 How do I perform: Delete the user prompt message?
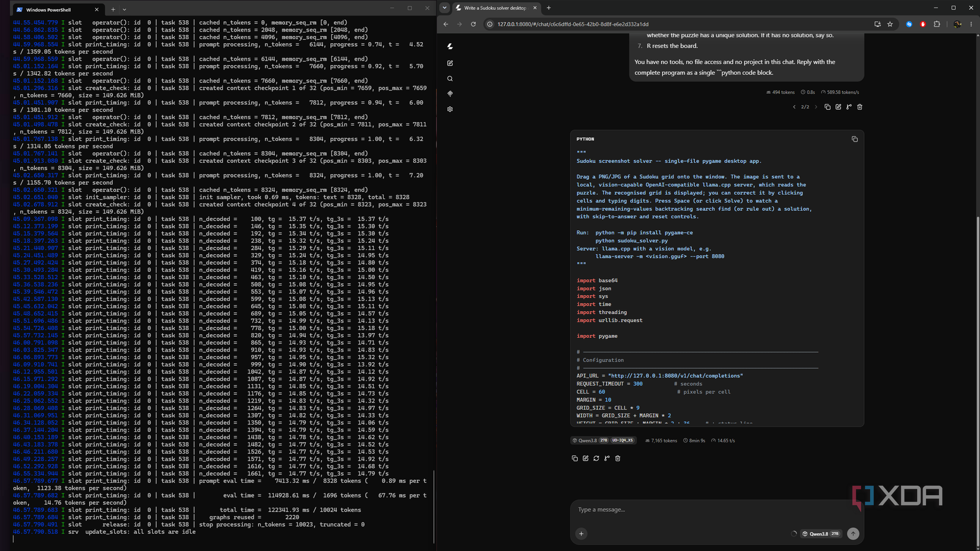click(859, 107)
